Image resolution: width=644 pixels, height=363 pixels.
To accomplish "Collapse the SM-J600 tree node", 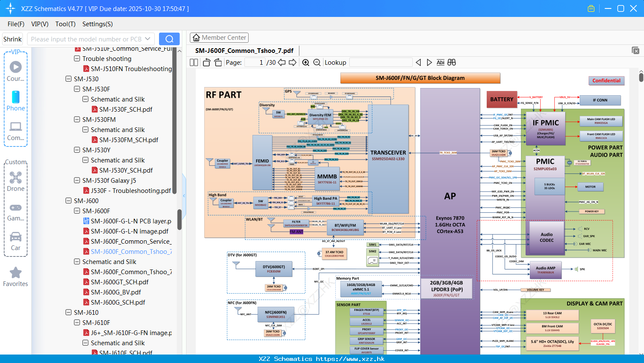I will pyautogui.click(x=69, y=201).
